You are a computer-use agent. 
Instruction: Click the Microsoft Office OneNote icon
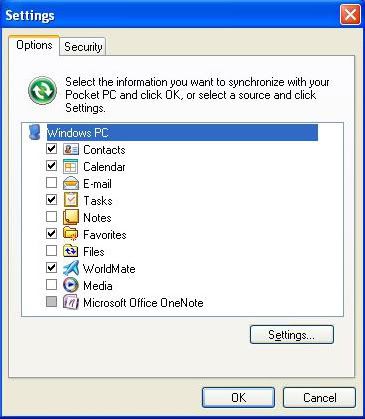71,302
